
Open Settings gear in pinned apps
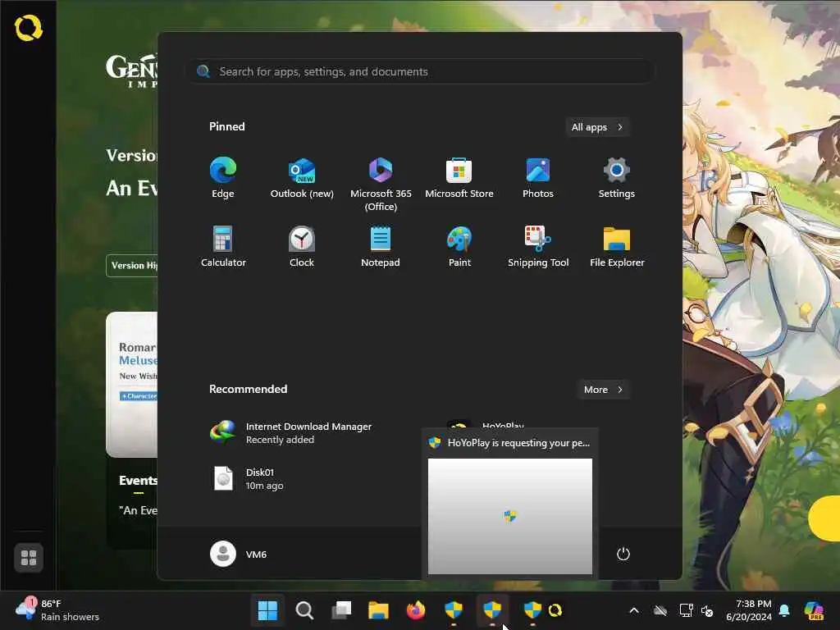(617, 178)
